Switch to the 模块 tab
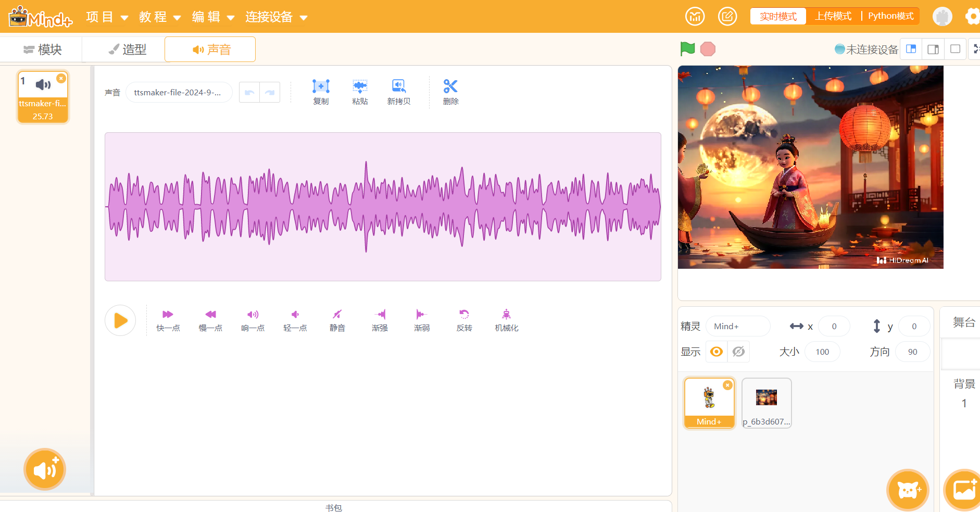980x512 pixels. pyautogui.click(x=42, y=49)
